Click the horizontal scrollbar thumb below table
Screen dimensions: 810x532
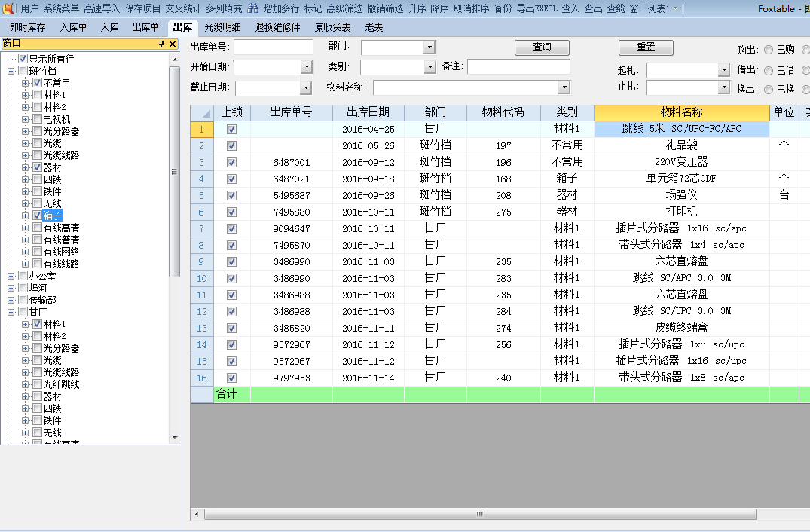click(x=480, y=514)
